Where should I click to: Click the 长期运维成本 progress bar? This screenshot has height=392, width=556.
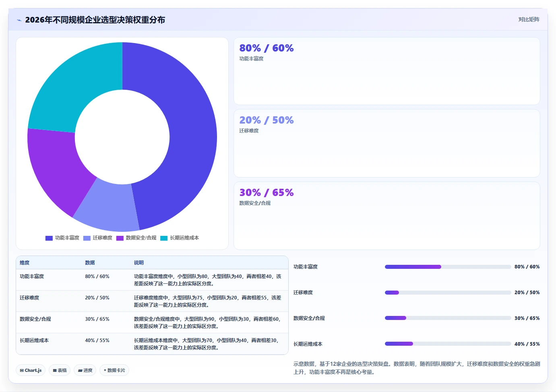pyautogui.click(x=448, y=344)
